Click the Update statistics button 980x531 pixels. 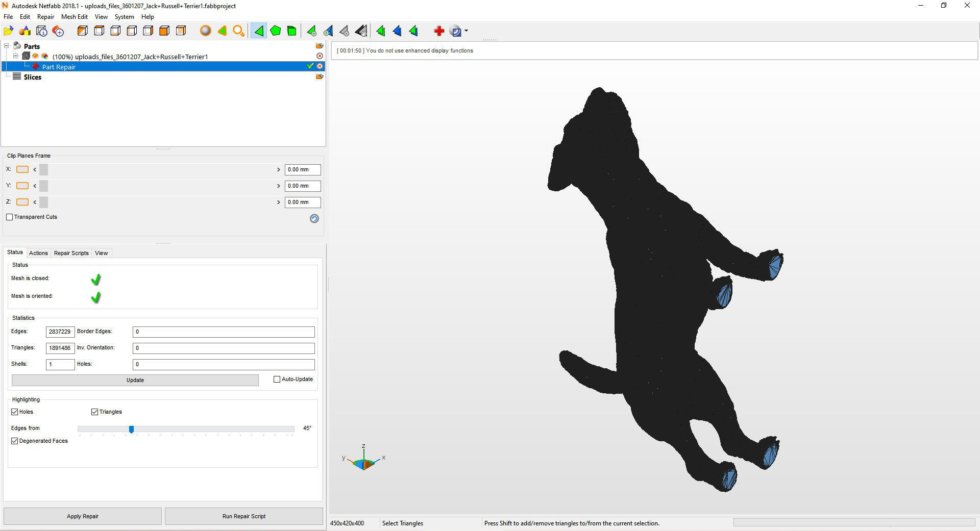[x=135, y=380]
